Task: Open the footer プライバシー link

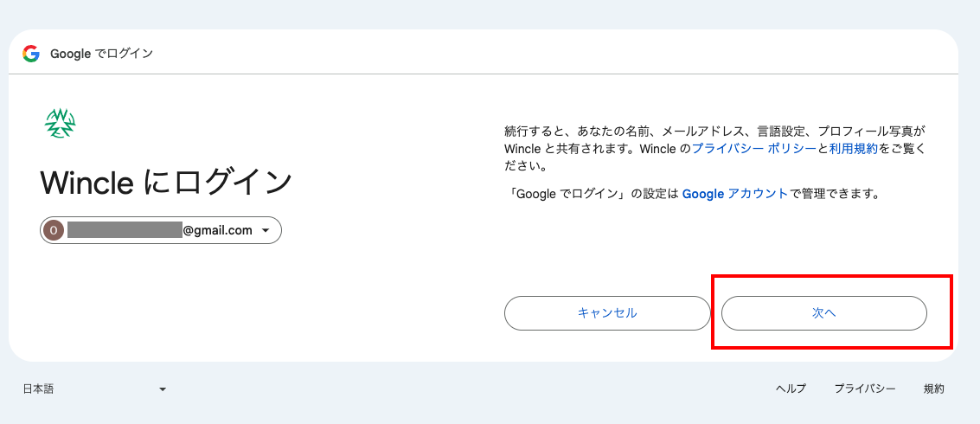Action: pyautogui.click(x=865, y=389)
